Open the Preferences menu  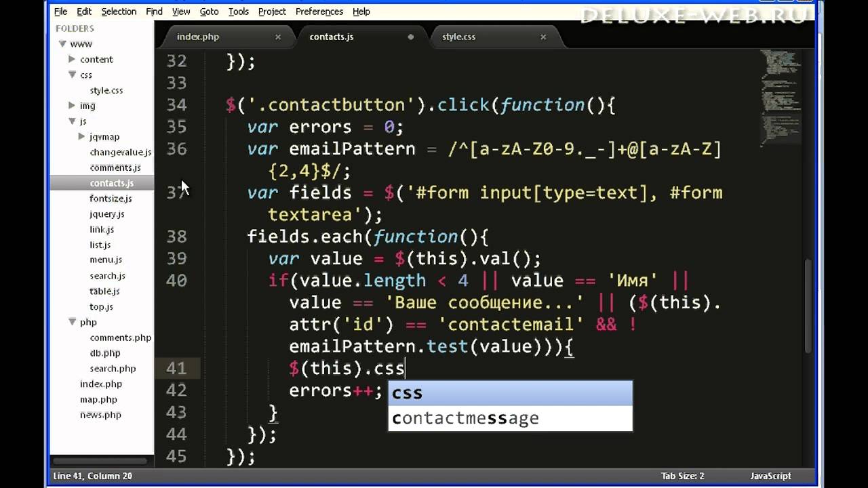319,12
